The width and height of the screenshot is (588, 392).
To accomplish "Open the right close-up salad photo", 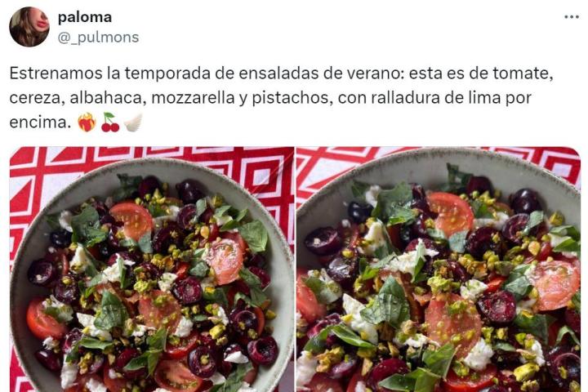I will 439,269.
